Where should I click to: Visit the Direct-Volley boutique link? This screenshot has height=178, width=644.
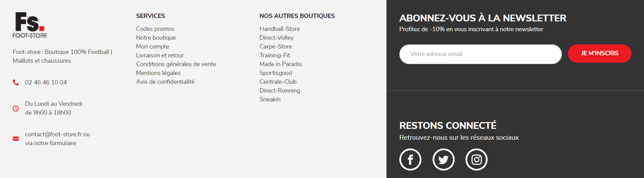coord(277,38)
